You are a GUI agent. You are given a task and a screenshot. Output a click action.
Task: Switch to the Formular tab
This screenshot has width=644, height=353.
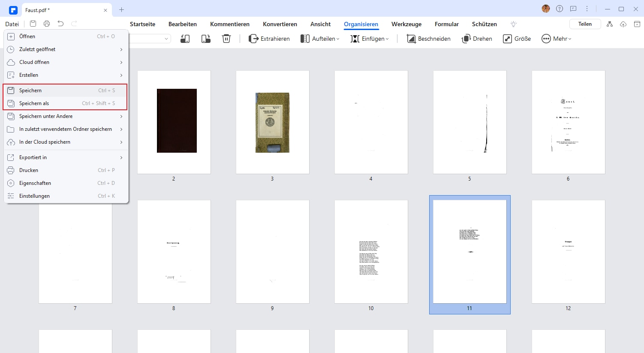[x=447, y=24]
